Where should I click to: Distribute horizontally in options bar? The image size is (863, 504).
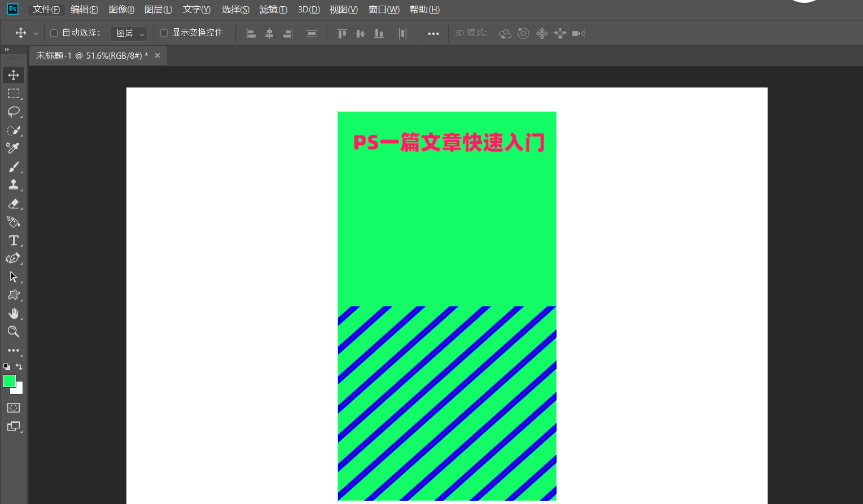tap(402, 33)
